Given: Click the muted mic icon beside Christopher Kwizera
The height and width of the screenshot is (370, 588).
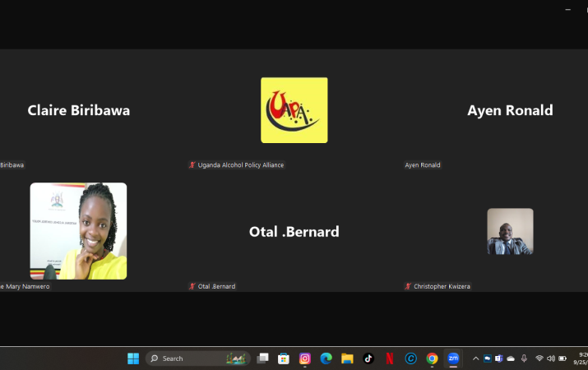Looking at the screenshot, I should 408,286.
